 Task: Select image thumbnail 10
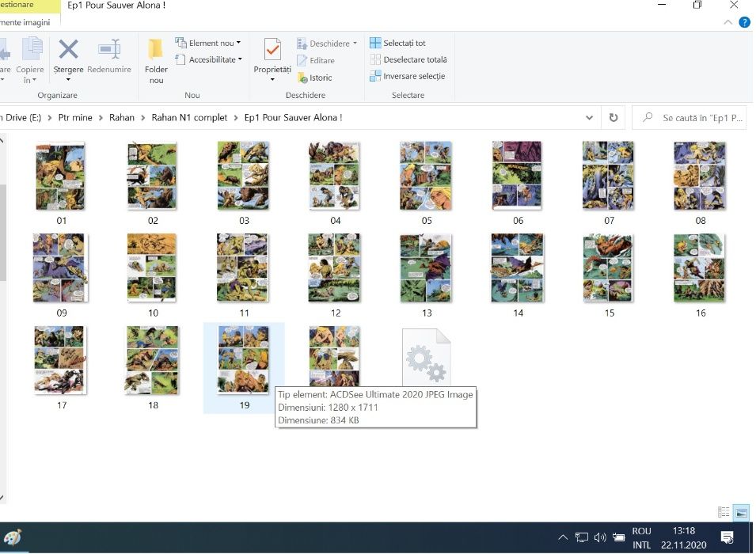(x=152, y=268)
